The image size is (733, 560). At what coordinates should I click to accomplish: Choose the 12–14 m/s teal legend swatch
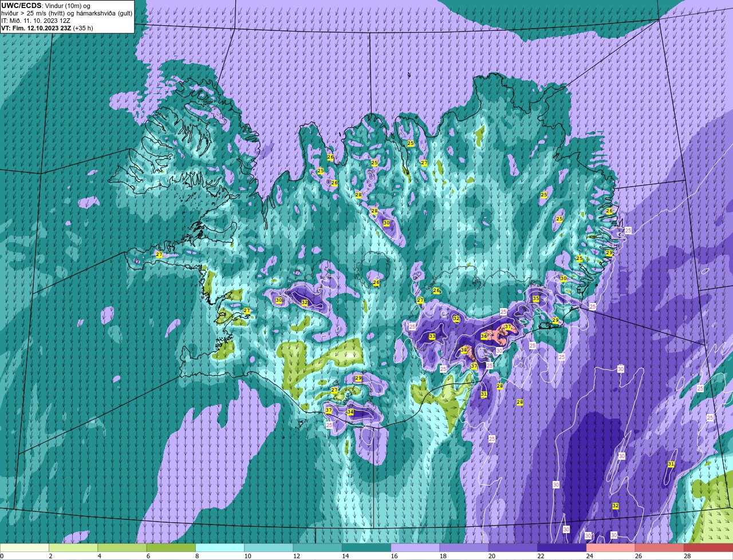click(x=318, y=547)
